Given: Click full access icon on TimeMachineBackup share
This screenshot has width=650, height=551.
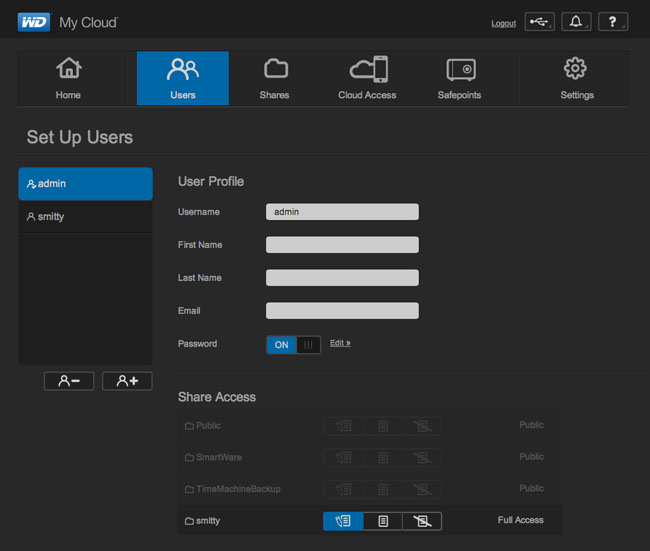Looking at the screenshot, I should coord(343,489).
